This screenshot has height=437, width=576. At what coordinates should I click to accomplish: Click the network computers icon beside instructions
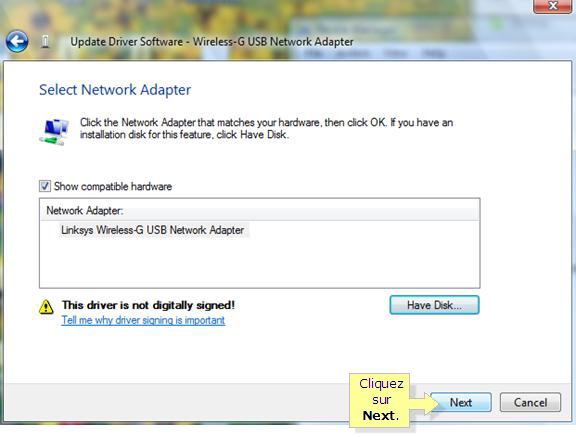(54, 132)
